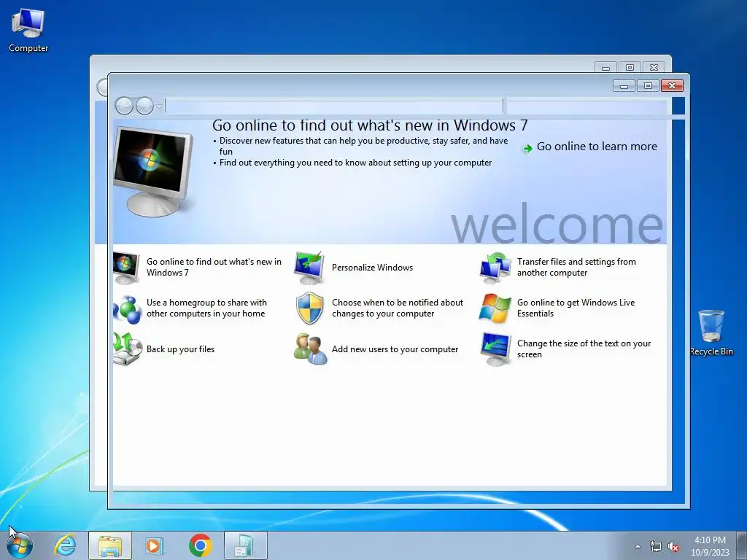
Task: Minimize the back window behind
Action: [x=605, y=68]
